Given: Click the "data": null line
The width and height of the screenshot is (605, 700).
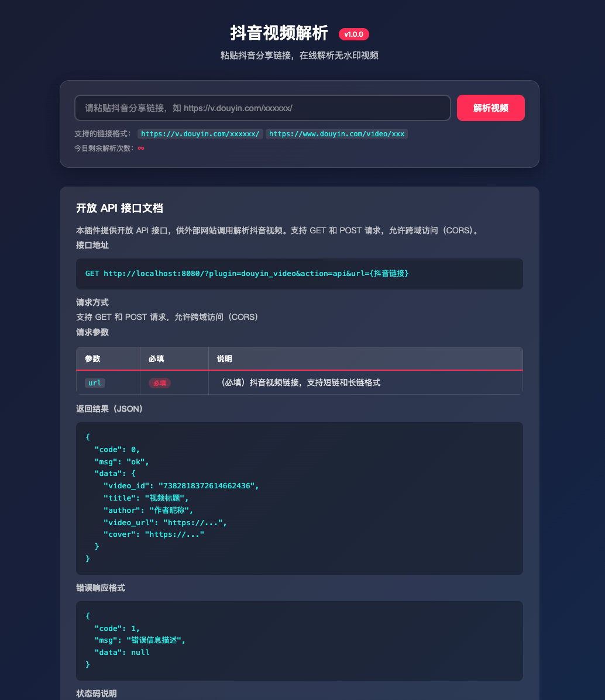Looking at the screenshot, I should pyautogui.click(x=122, y=652).
